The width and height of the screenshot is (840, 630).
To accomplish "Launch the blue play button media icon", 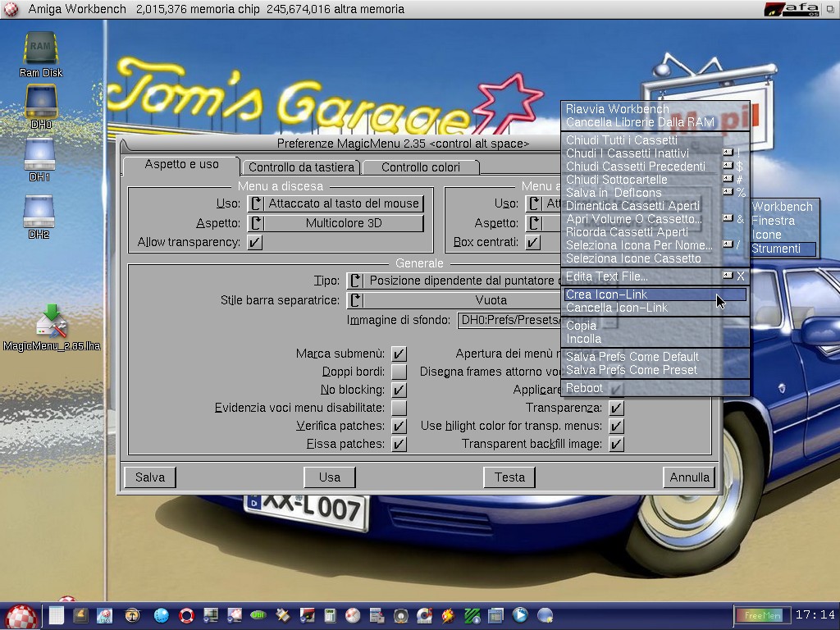I will (x=520, y=614).
